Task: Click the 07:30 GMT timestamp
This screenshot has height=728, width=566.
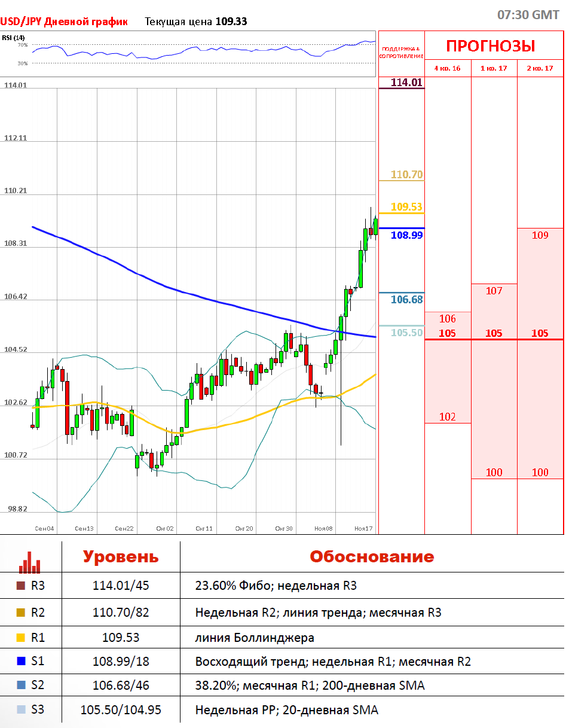Action: 528,15
